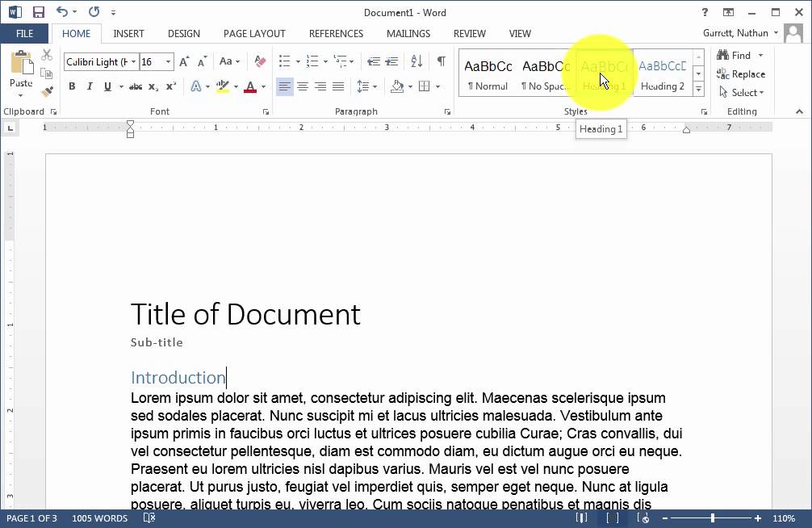Apply the yellow text highlight color
Screen dimensions: 812x528
[223, 86]
